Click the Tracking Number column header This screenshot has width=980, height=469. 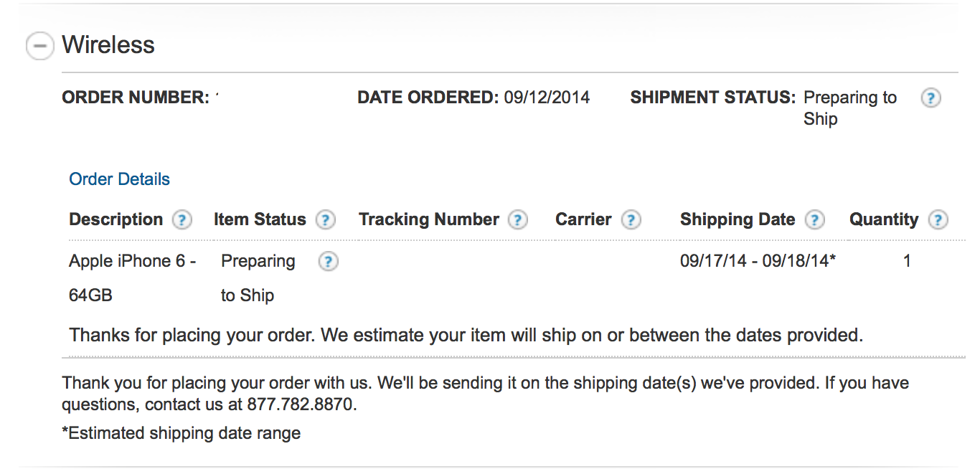point(428,219)
